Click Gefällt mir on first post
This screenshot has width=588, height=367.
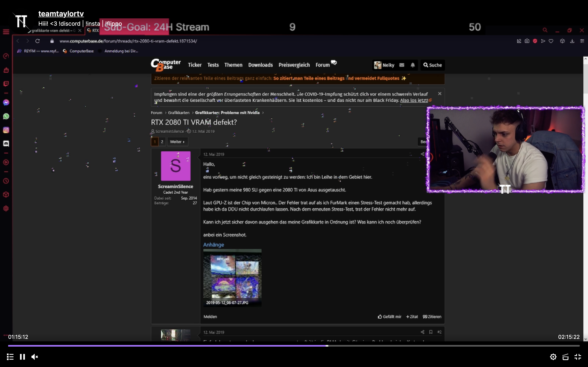pos(390,316)
